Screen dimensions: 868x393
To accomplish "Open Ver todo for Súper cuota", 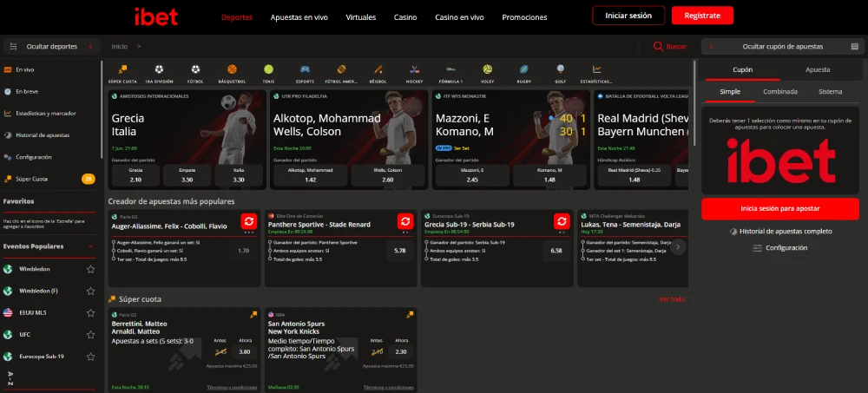I will [x=672, y=299].
